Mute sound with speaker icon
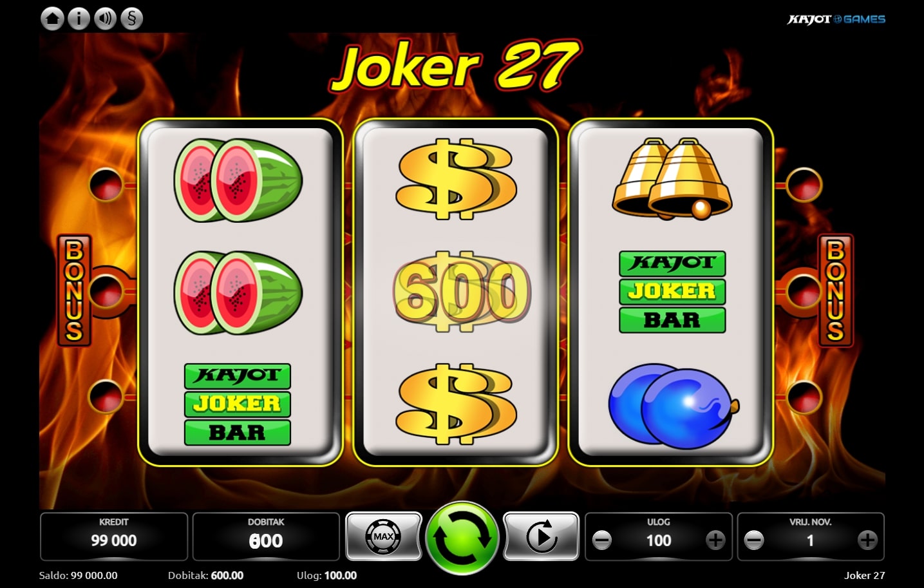924x588 pixels. coord(106,18)
